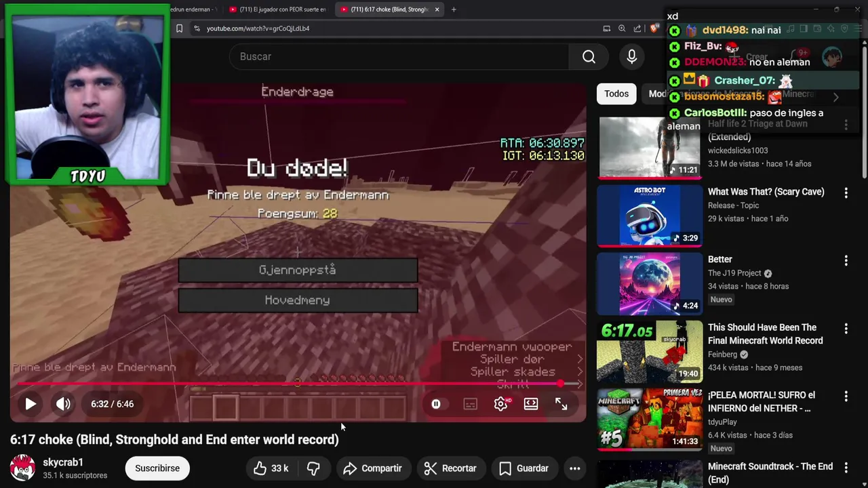Select the Todos filter chip
Screen dimensions: 868x488
pyautogui.click(x=616, y=94)
